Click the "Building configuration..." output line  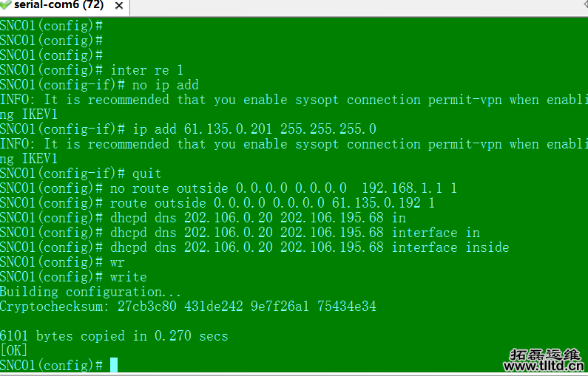pos(90,292)
